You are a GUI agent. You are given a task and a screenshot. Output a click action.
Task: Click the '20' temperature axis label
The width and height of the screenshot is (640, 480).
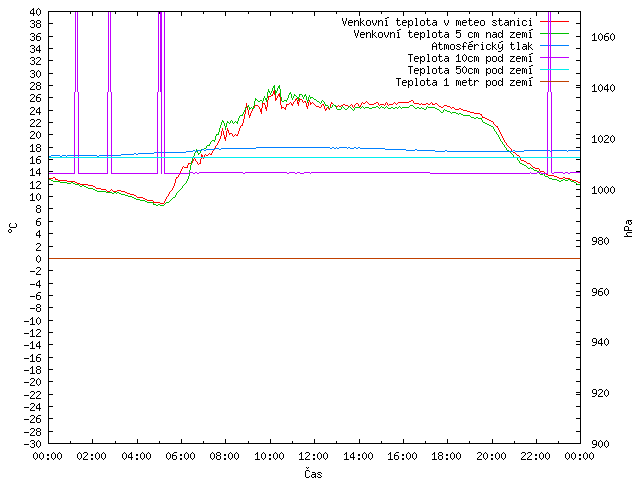(36, 135)
